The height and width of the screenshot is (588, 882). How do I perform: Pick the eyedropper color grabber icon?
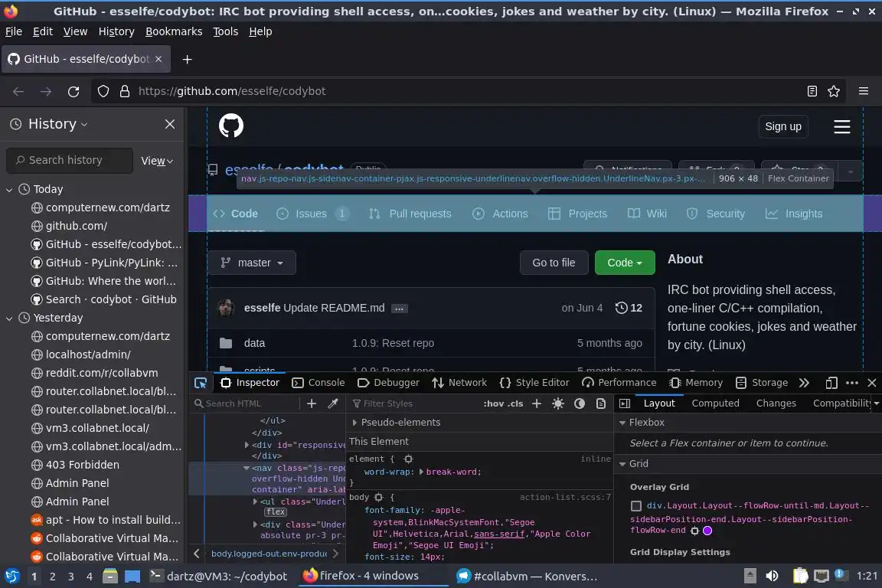(x=333, y=403)
